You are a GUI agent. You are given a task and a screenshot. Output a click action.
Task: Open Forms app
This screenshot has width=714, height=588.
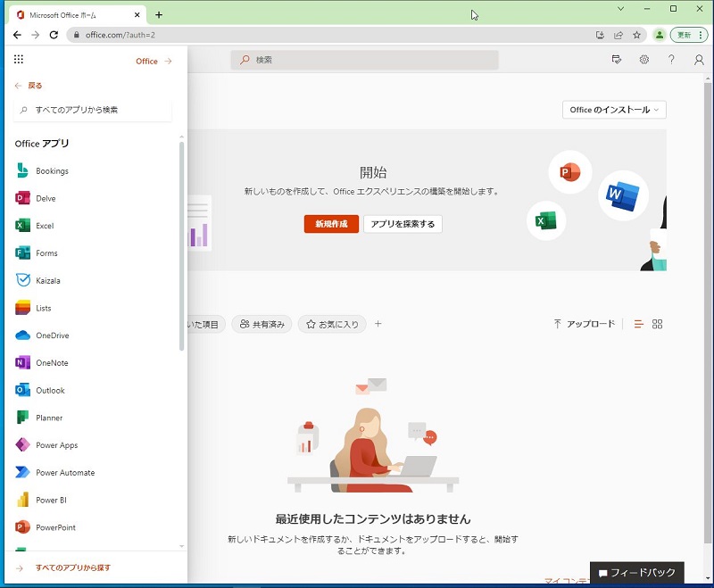click(x=46, y=253)
